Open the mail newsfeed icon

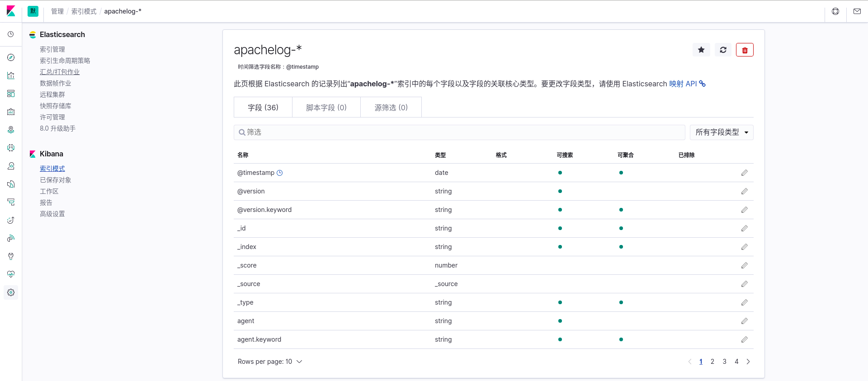857,11
